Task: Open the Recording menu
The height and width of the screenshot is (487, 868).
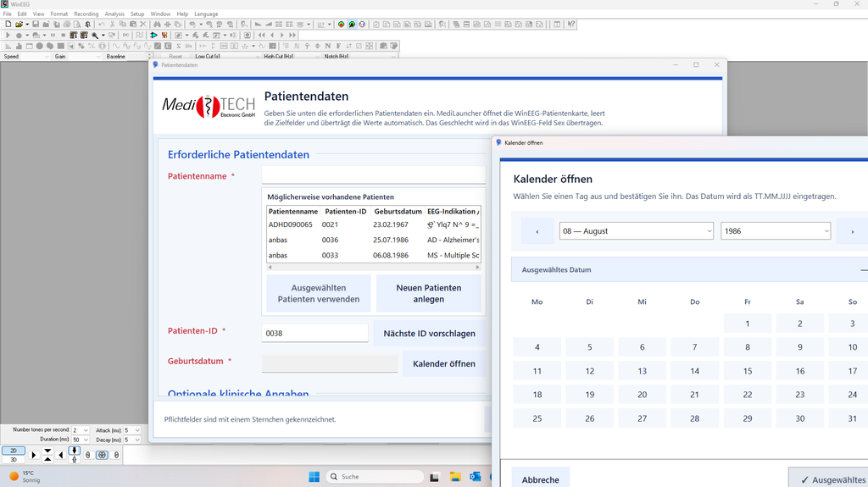Action: tap(86, 14)
